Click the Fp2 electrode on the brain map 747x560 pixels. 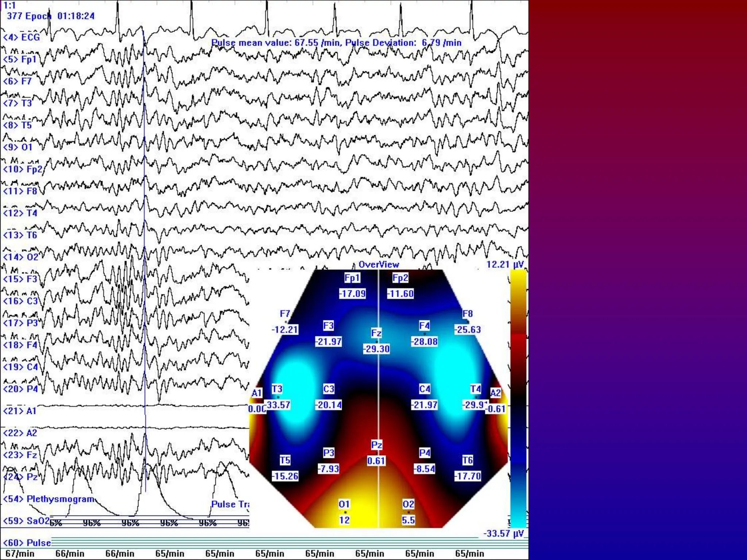(x=400, y=278)
